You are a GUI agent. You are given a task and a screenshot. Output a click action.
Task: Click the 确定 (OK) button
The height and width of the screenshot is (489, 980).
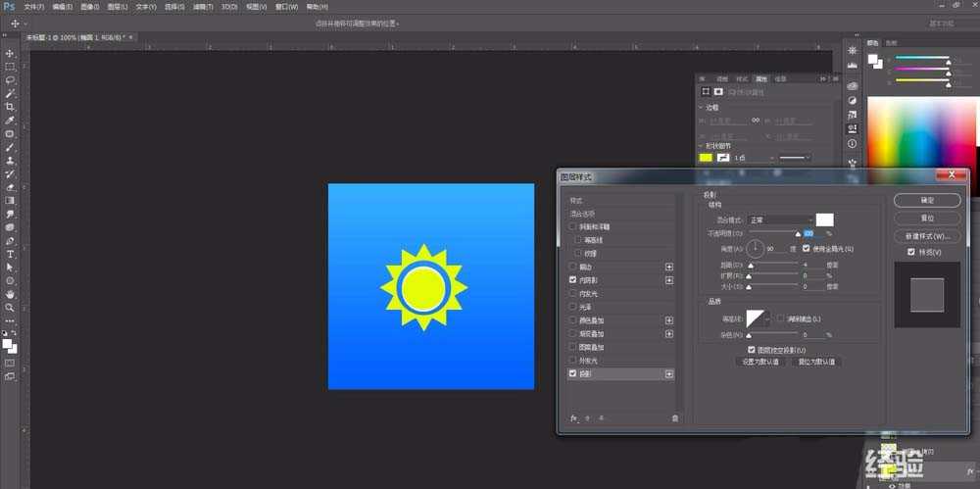tap(928, 200)
